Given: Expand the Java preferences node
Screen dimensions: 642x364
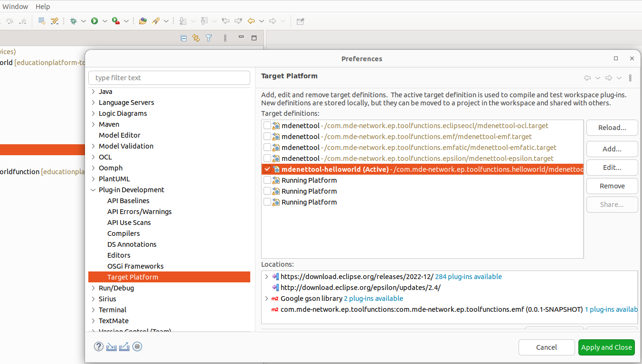Looking at the screenshot, I should 93,92.
